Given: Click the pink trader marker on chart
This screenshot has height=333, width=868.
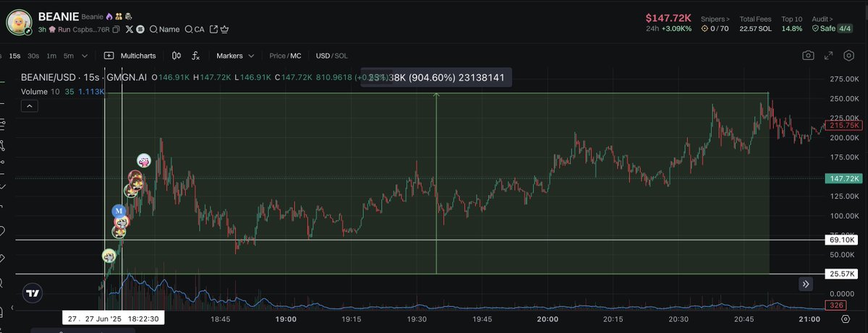Looking at the screenshot, I should pos(144,160).
